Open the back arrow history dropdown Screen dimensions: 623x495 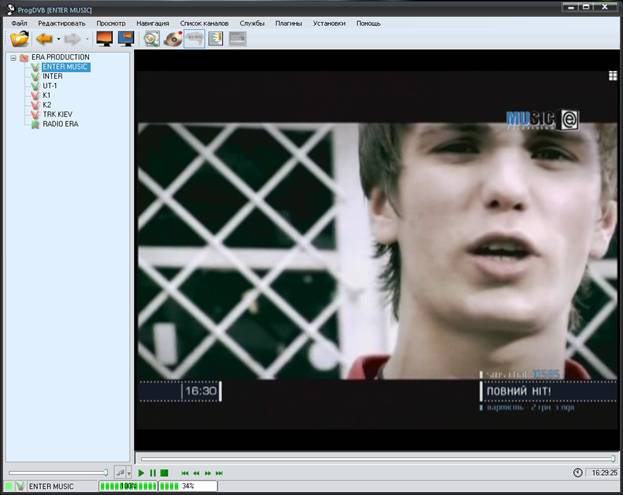(x=58, y=39)
